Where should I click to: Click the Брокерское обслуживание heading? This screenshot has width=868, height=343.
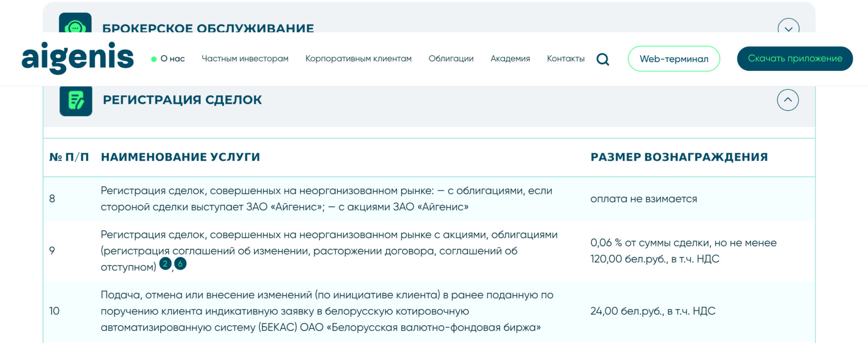[x=208, y=28]
